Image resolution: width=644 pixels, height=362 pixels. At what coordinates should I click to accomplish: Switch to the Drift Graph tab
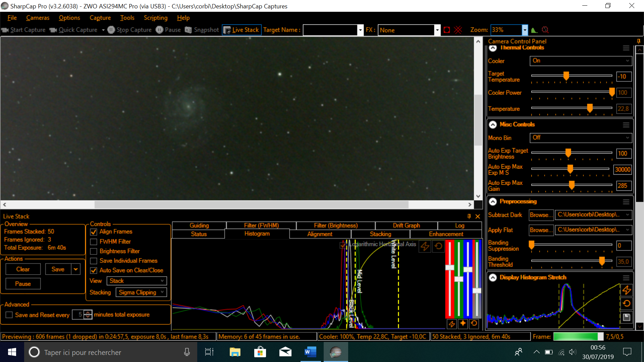pos(406,226)
